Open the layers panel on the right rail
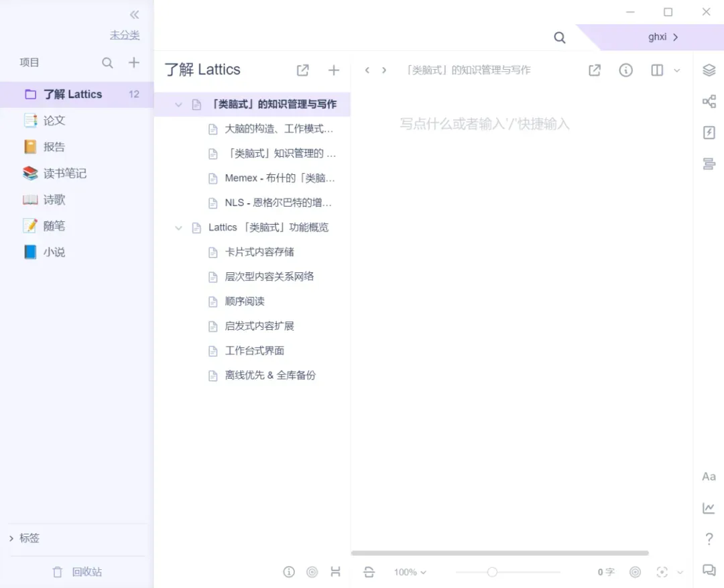Screen dimensions: 724x588 pyautogui.click(x=709, y=70)
